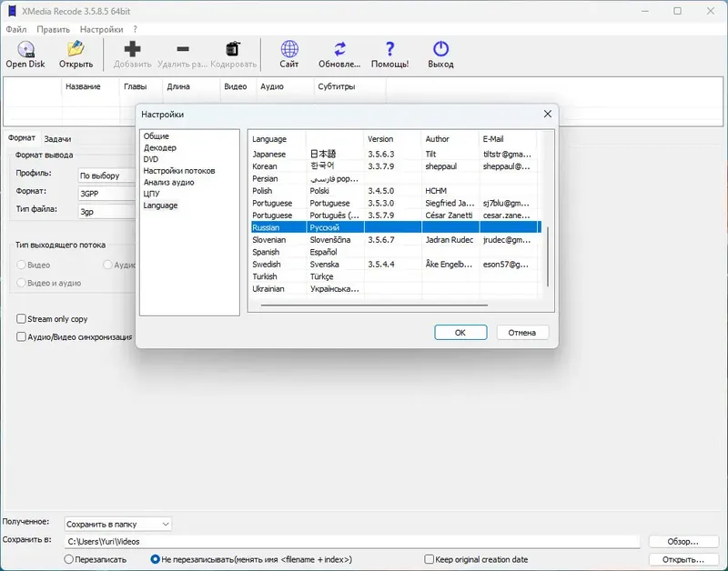This screenshot has height=571, width=728.
Task: Select the Swedish language row
Action: click(x=396, y=264)
